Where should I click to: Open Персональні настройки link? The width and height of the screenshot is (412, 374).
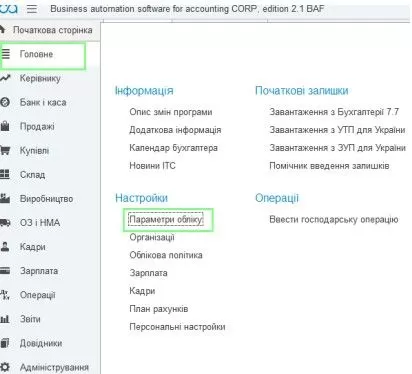[177, 327]
